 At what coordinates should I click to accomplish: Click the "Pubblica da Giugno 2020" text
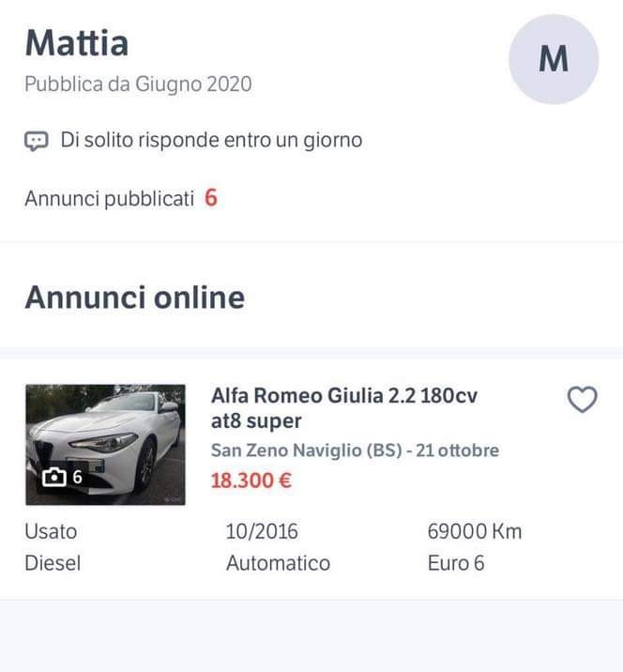(x=138, y=84)
